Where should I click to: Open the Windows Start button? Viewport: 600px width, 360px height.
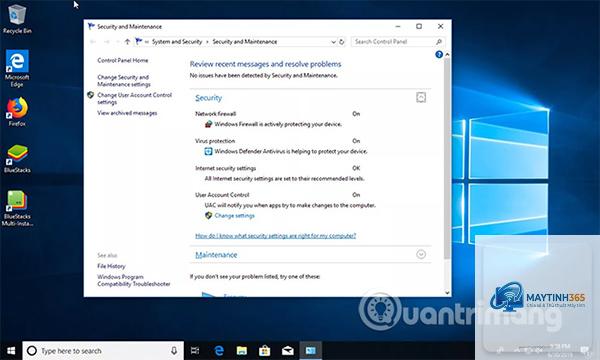pyautogui.click(x=11, y=350)
